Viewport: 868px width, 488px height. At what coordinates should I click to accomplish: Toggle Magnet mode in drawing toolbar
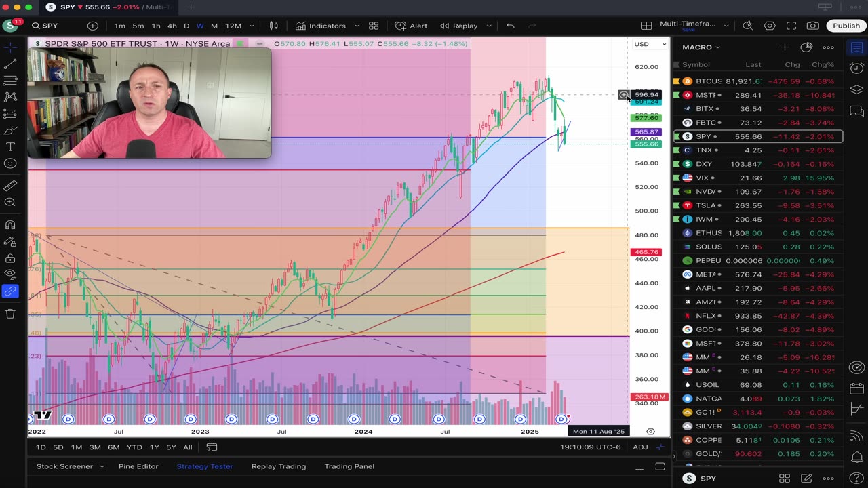(x=10, y=225)
